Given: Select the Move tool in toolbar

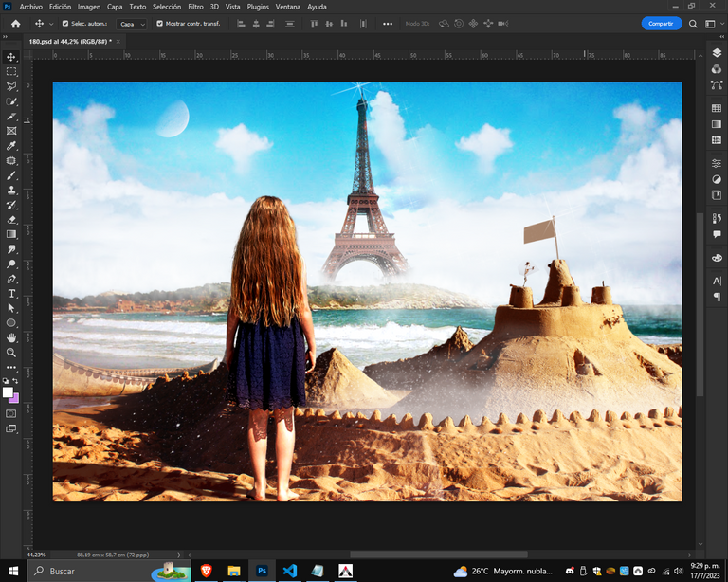Looking at the screenshot, I should pyautogui.click(x=11, y=57).
